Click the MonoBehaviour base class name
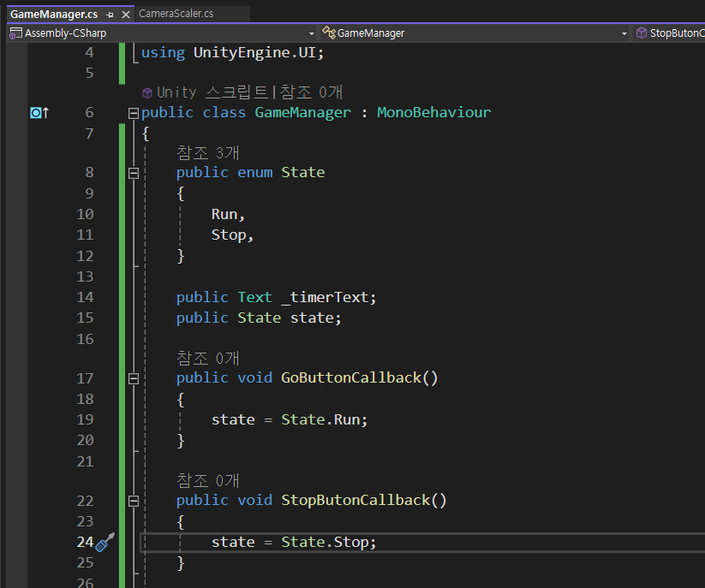 pos(434,112)
